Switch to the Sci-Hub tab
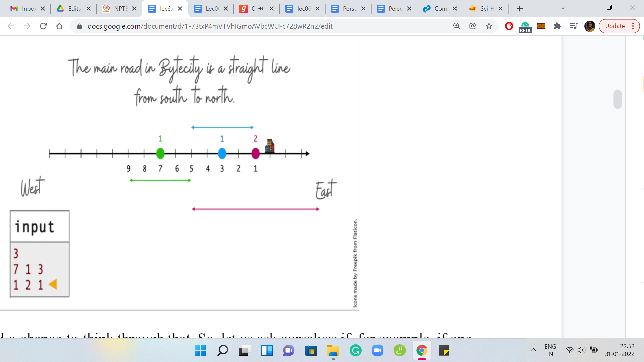The height and width of the screenshot is (362, 644). click(x=482, y=9)
